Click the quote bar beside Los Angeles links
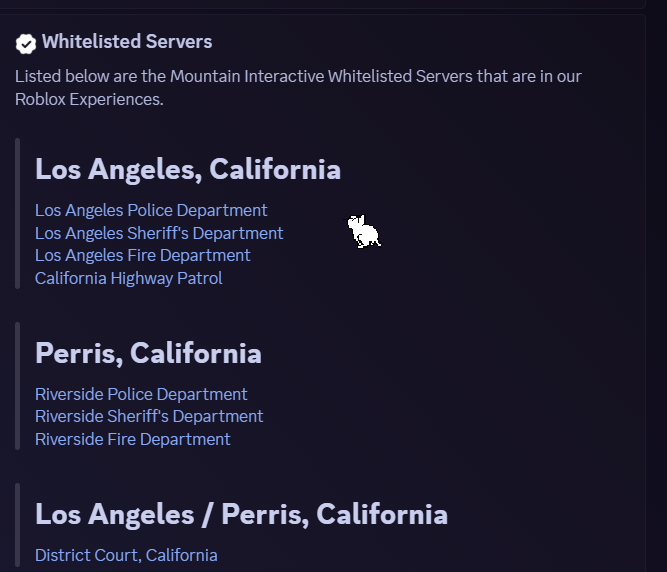 (x=17, y=213)
